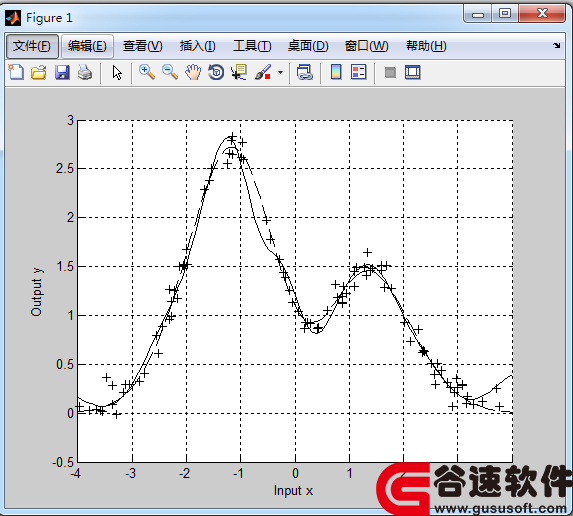573x516 pixels.
Task: Click the x-axis tick label -3
Action: 130,474
